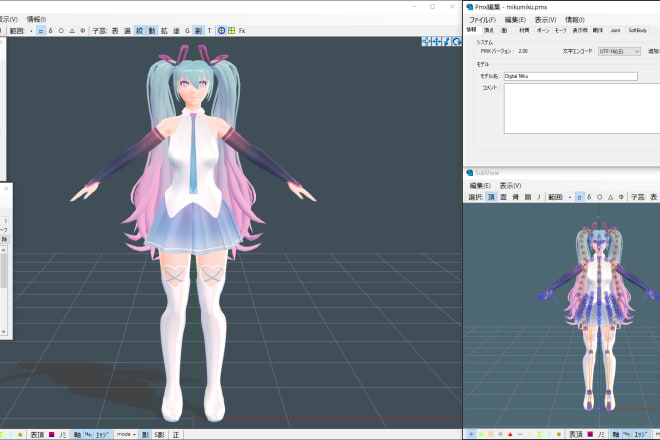Image resolution: width=660 pixels, height=440 pixels.
Task: Open 情報 menu in Pmx編集 window
Action: [575, 20]
